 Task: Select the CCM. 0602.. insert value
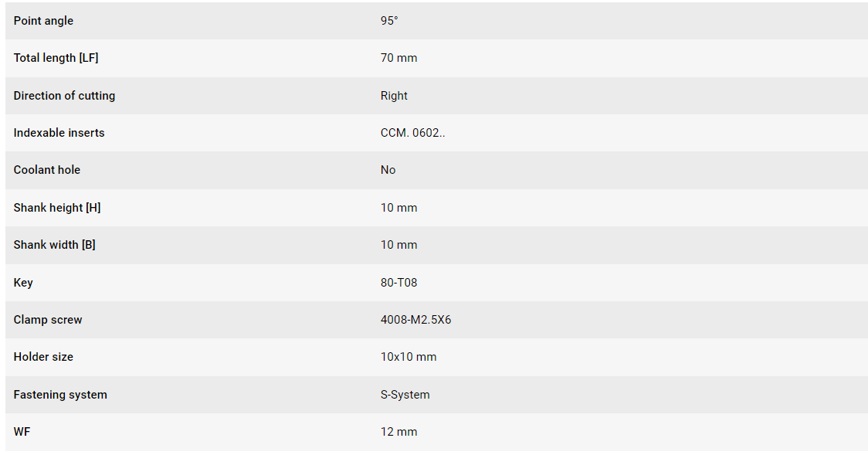tap(412, 133)
